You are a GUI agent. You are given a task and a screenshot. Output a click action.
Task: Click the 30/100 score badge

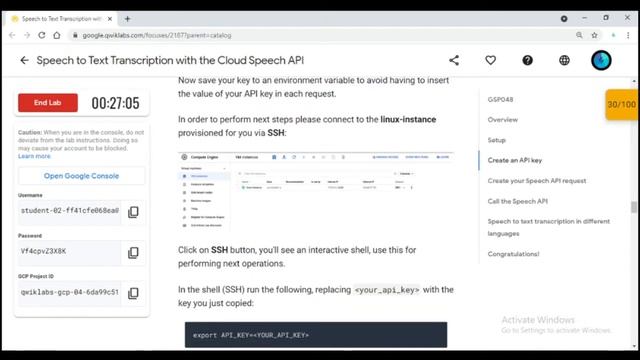pyautogui.click(x=621, y=104)
